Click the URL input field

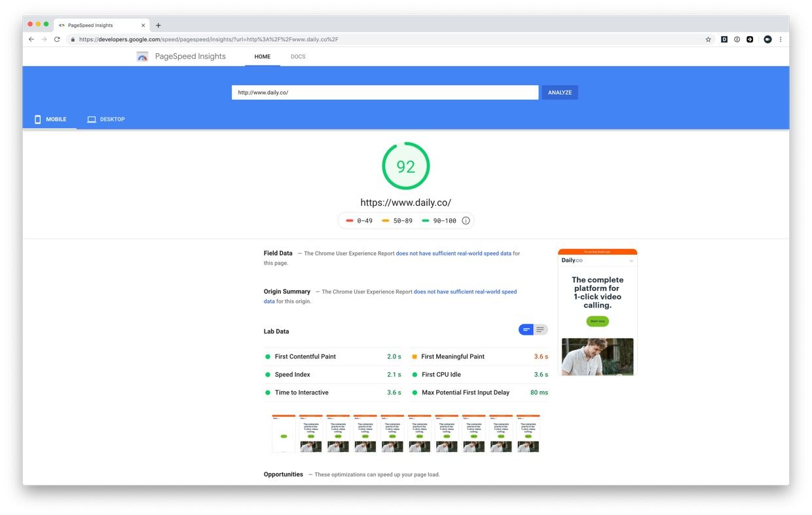point(385,92)
